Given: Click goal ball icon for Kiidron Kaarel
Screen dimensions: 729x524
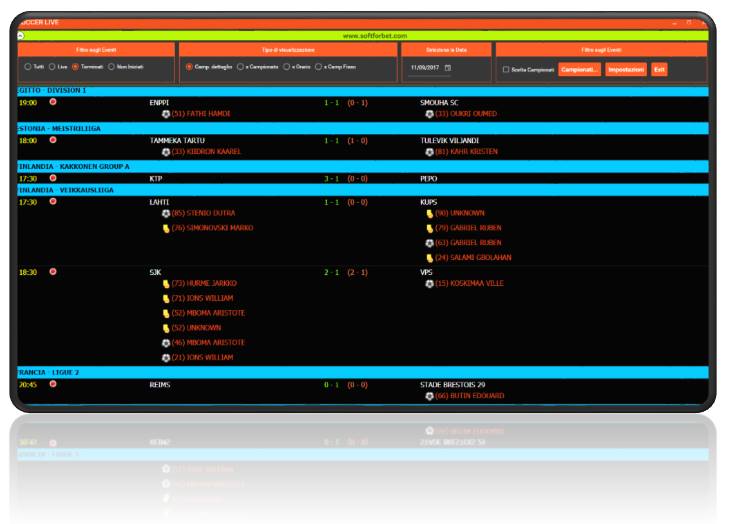Looking at the screenshot, I should point(166,152).
